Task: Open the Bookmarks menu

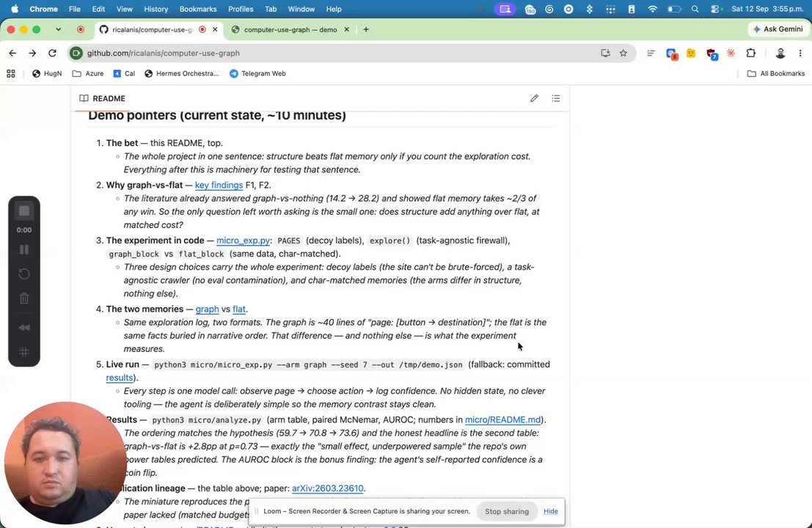Action: point(198,9)
